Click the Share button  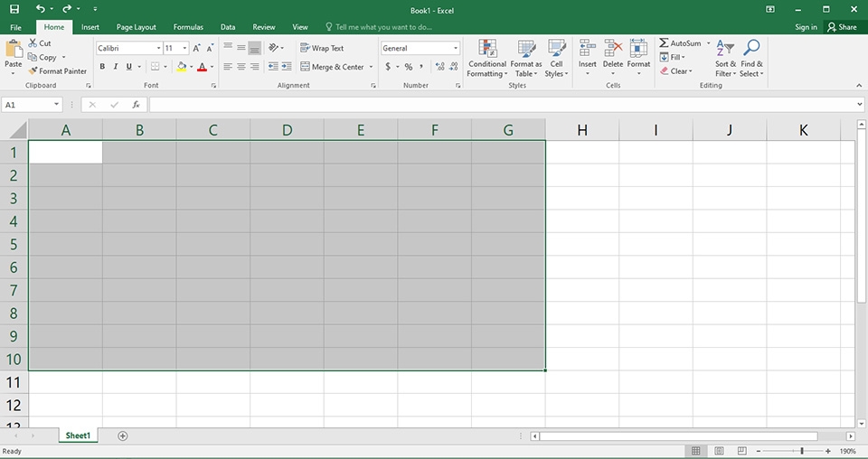[842, 27]
